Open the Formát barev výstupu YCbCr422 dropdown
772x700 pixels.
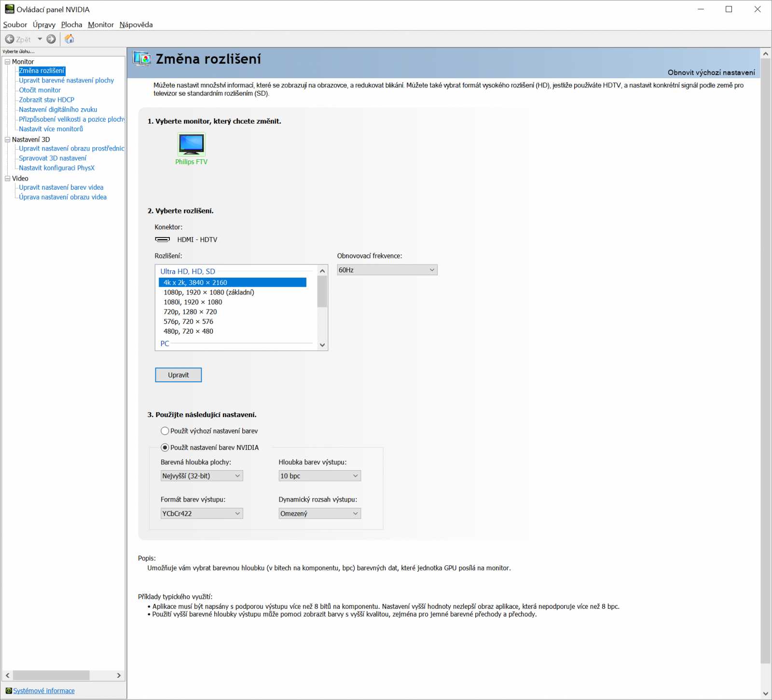pyautogui.click(x=202, y=514)
